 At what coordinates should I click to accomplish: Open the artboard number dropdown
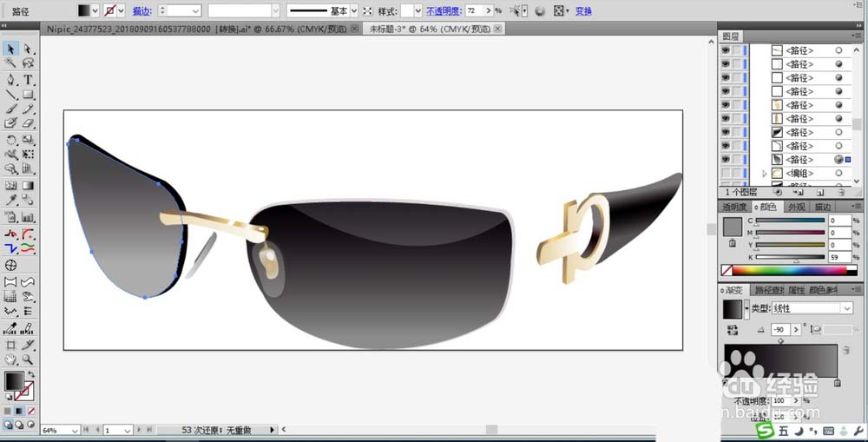click(128, 431)
